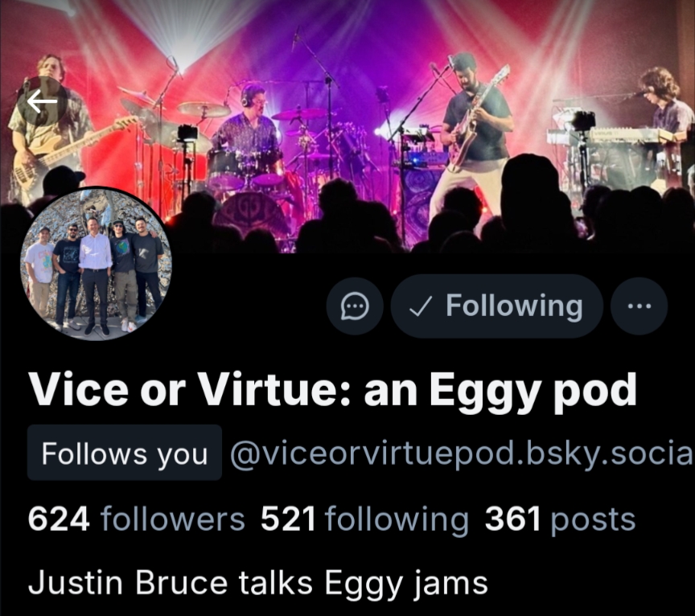Toggle the Following button
Screen dimensions: 695x616
click(x=497, y=306)
